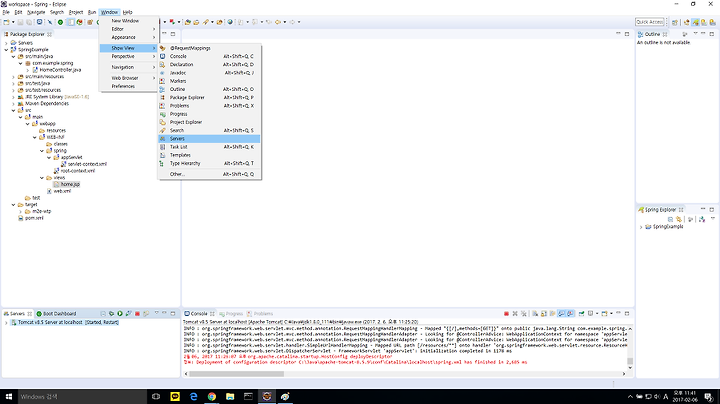Click the Boot Dashboard toolbar icon
The image size is (720, 404).
point(60,22)
